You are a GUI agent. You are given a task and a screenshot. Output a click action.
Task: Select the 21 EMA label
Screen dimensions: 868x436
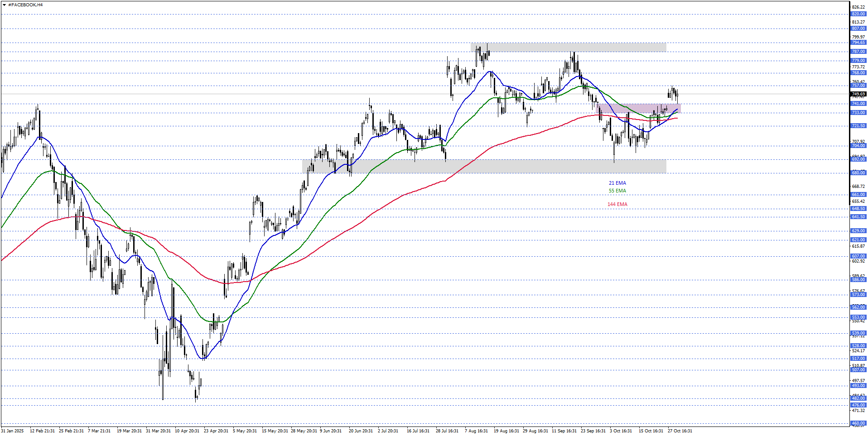(x=617, y=183)
